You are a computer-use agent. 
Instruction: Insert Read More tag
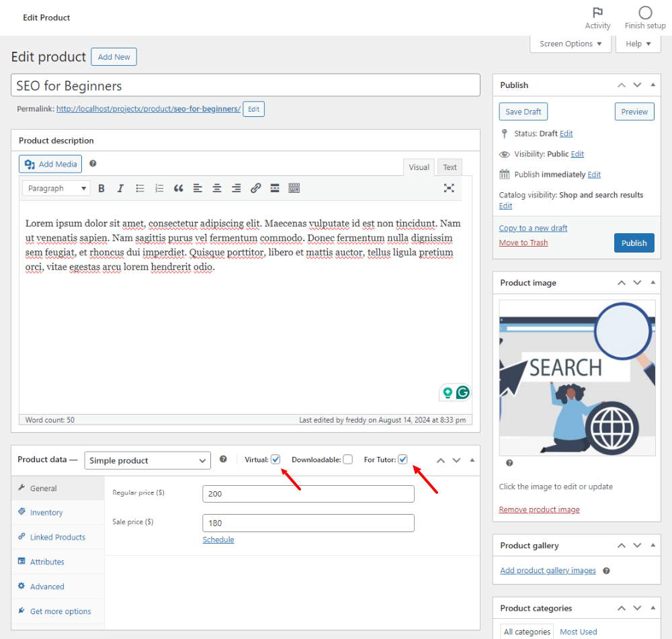coord(275,188)
